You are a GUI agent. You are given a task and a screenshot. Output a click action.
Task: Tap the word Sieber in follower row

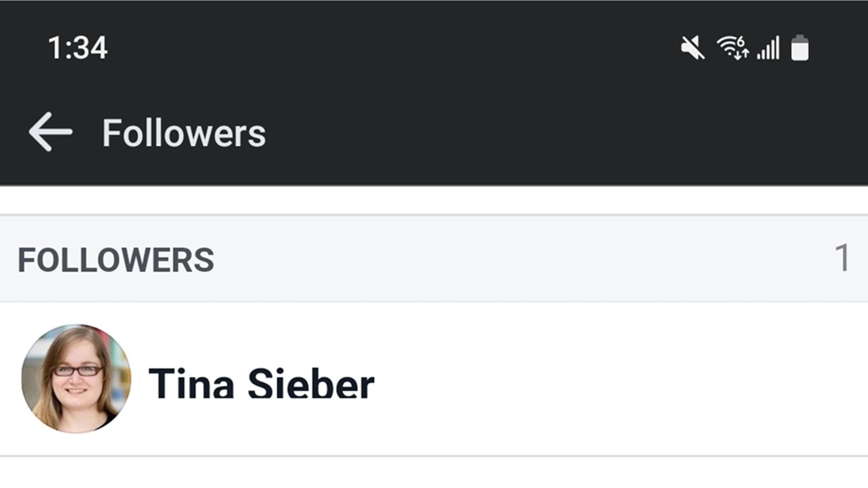coord(311,384)
